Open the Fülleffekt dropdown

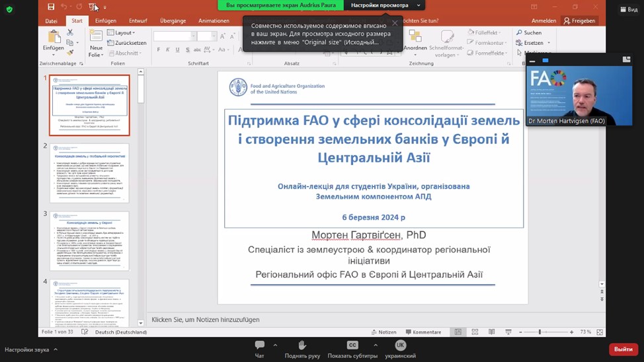tap(484, 32)
